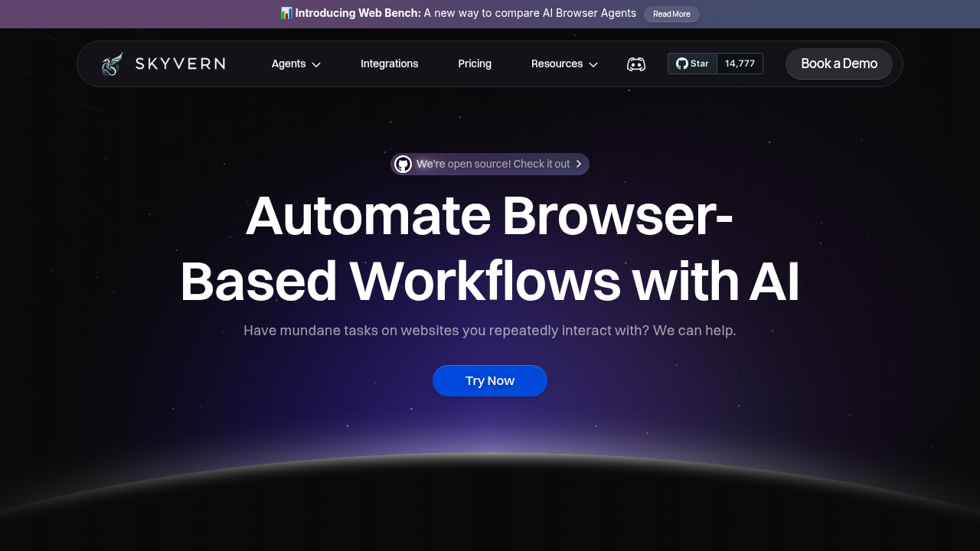
Task: Click the We're open source banner
Action: [x=490, y=164]
